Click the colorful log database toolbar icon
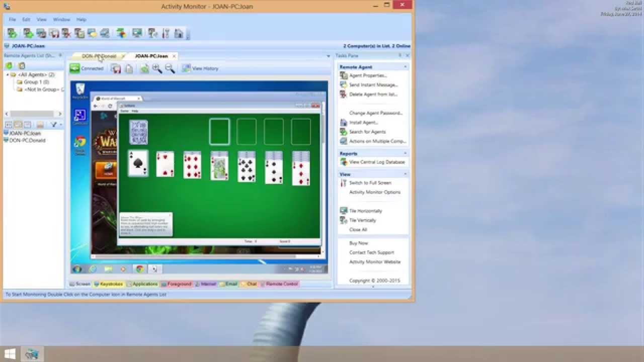This screenshot has height=362, width=644. tap(121, 33)
